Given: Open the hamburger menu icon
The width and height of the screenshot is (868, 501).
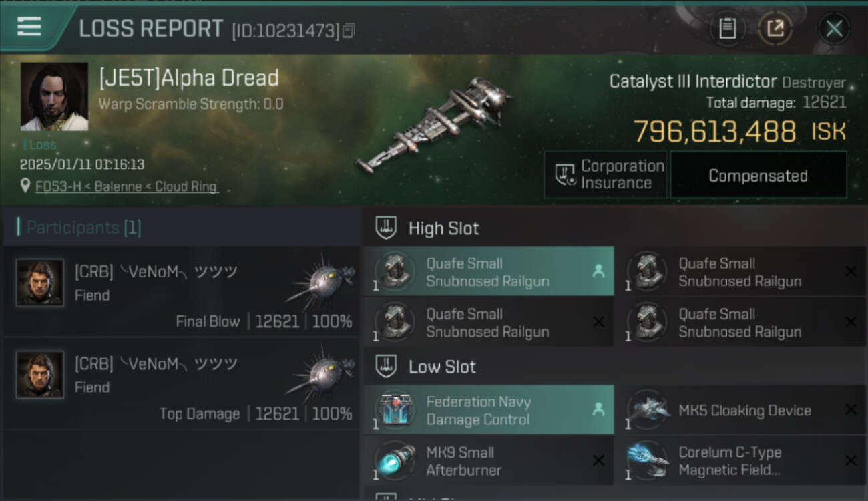Looking at the screenshot, I should point(29,27).
